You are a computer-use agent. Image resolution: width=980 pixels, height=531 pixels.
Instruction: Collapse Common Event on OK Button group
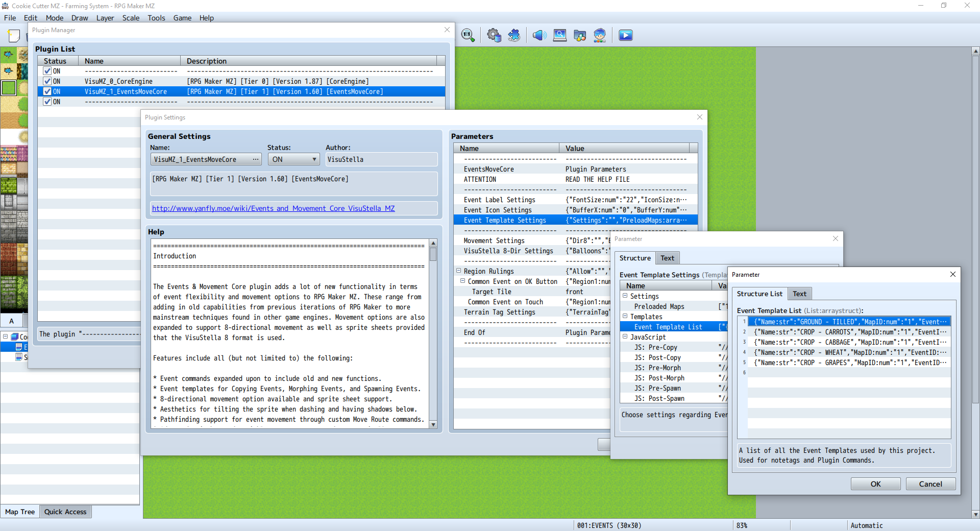tap(462, 281)
